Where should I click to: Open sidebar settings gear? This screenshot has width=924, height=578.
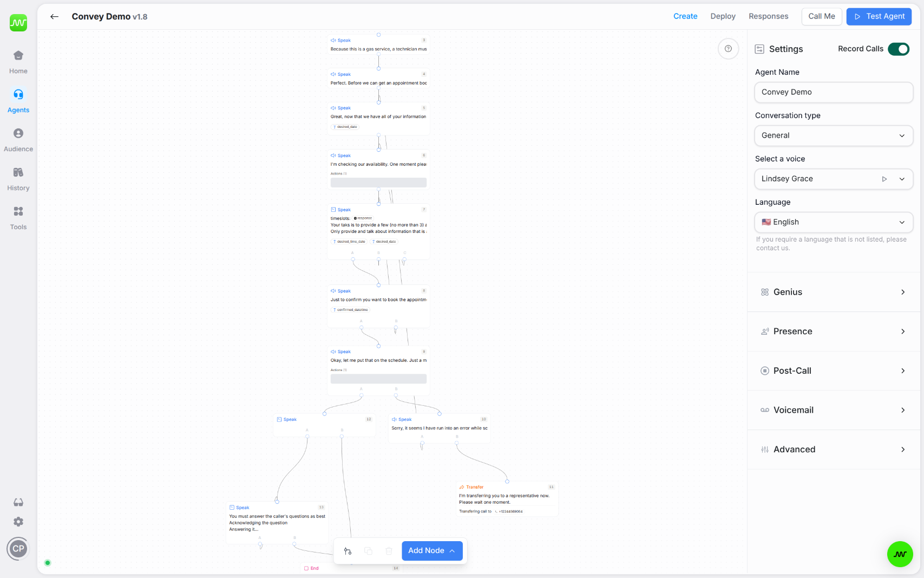[x=18, y=522]
